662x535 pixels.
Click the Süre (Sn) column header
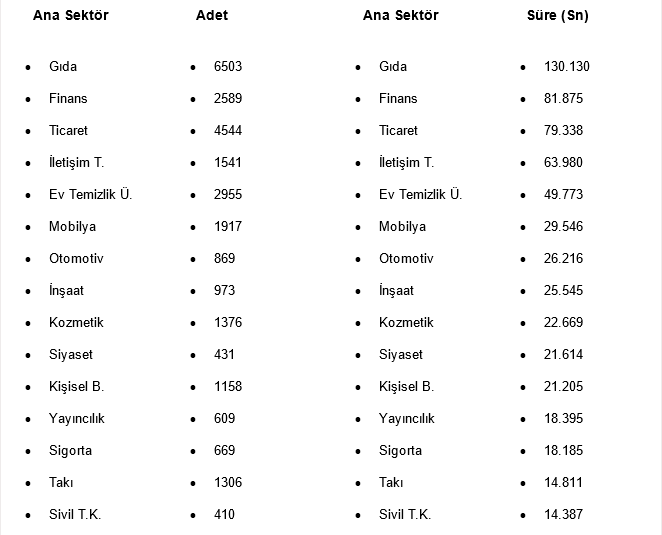(557, 16)
